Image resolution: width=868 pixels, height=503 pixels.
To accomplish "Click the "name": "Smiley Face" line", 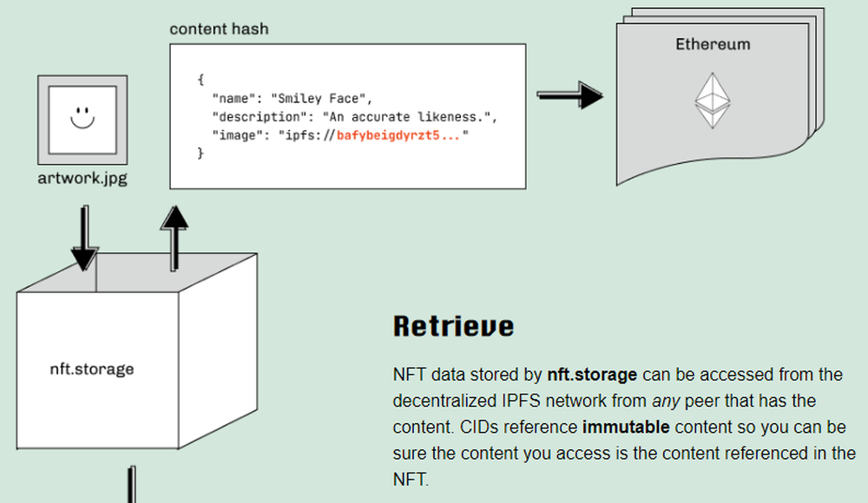I will 291,99.
